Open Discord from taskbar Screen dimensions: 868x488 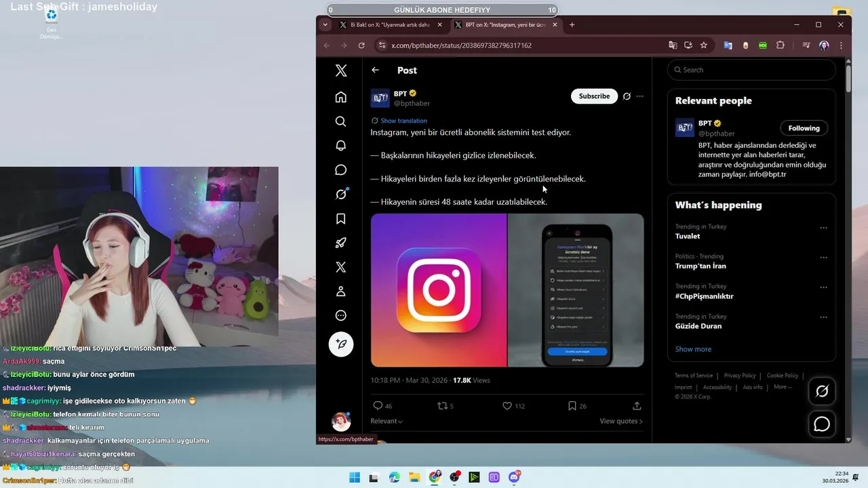pos(515,477)
